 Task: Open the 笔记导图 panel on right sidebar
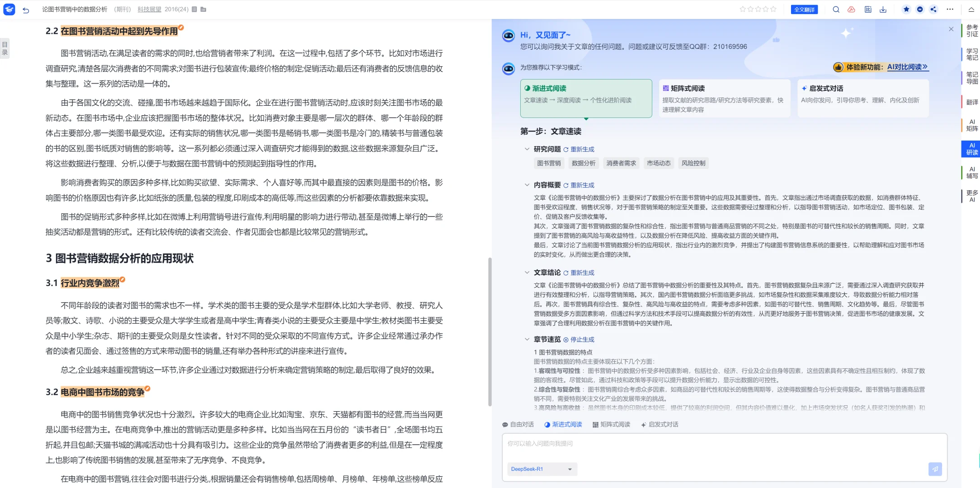click(x=972, y=78)
